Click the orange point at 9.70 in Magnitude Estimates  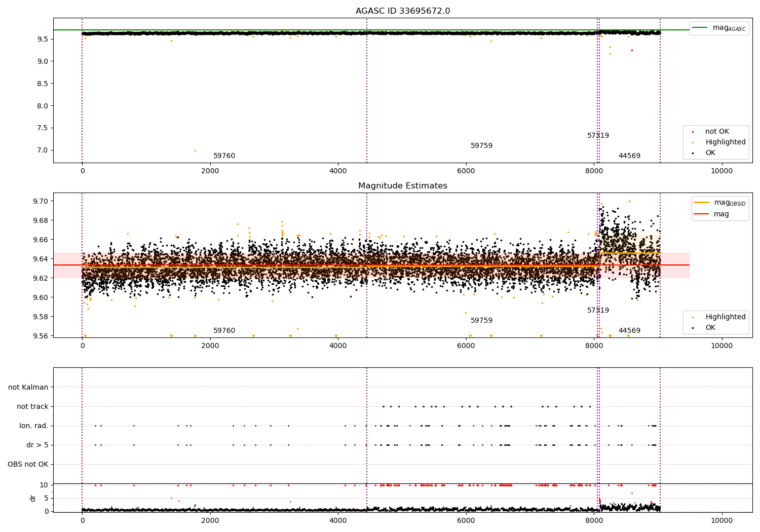coord(629,201)
